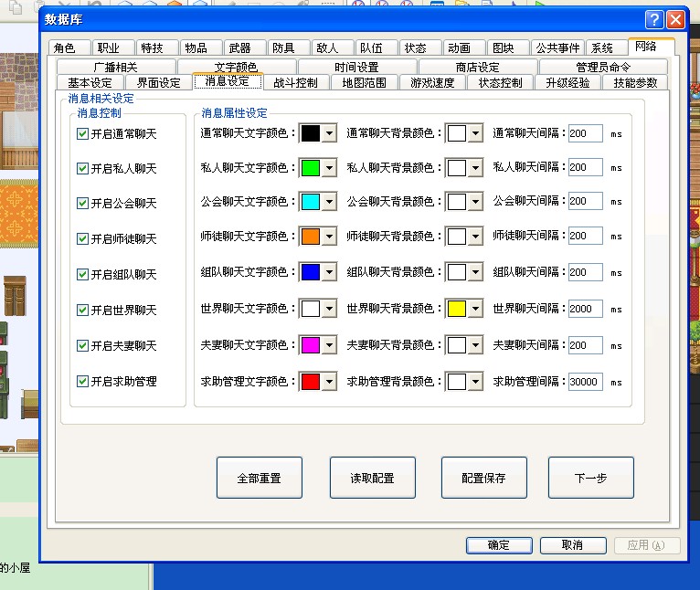Confirm with the 确定 button
This screenshot has width=700, height=590.
[499, 545]
